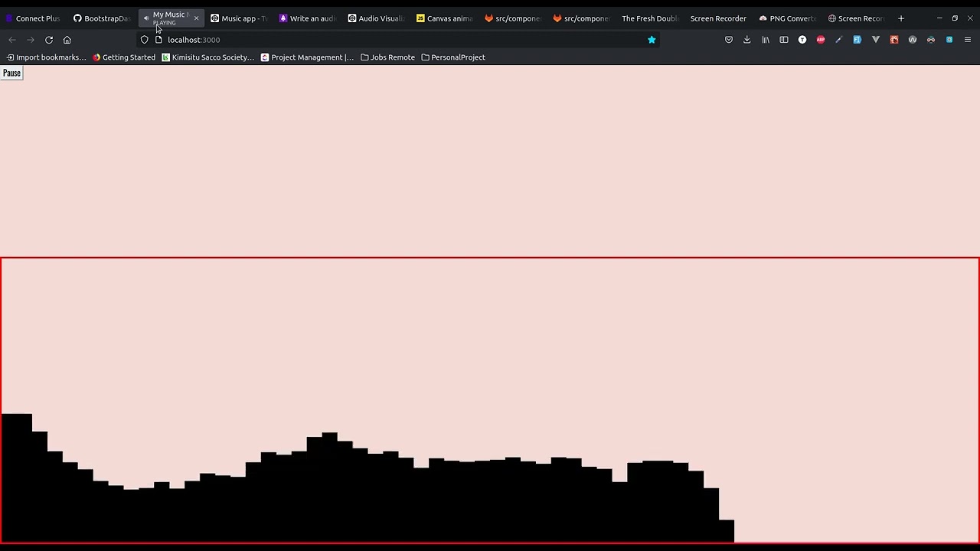This screenshot has height=551, width=980.
Task: Open the page info icon beside localhost
Action: pyautogui.click(x=158, y=40)
